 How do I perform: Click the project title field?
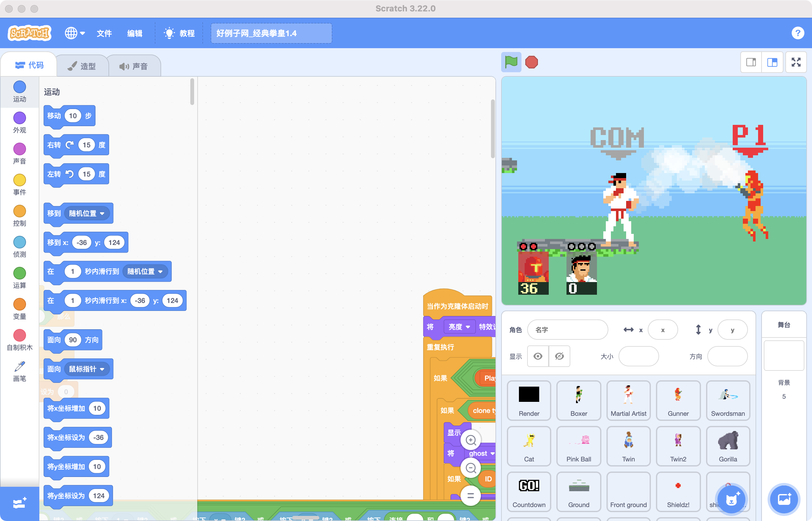pyautogui.click(x=271, y=33)
